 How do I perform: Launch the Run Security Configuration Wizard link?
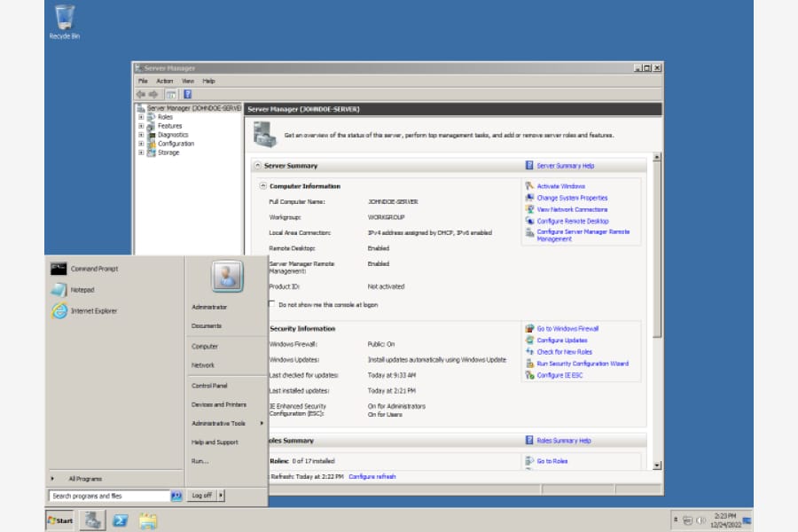(583, 364)
